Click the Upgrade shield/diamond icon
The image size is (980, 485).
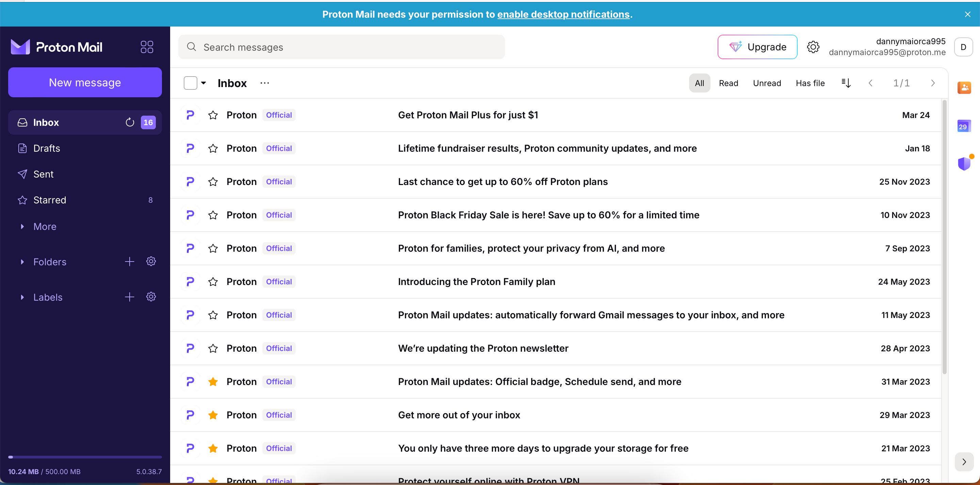pyautogui.click(x=734, y=47)
